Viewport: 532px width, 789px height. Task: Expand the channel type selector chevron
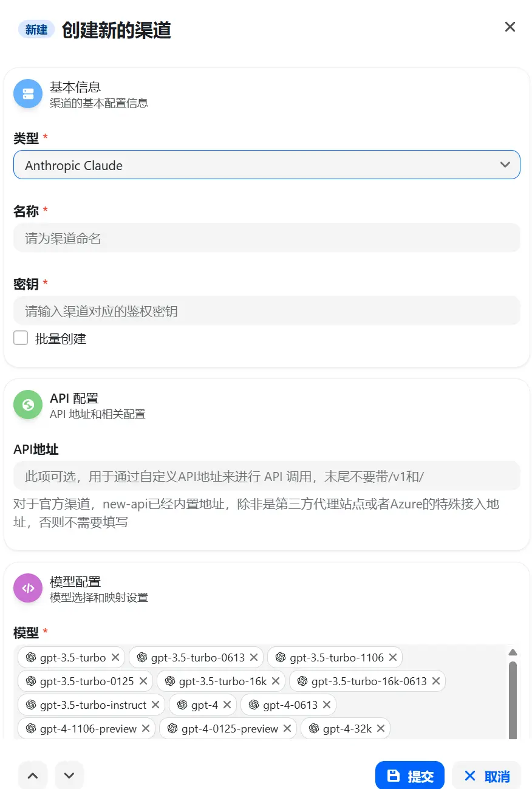[505, 165]
